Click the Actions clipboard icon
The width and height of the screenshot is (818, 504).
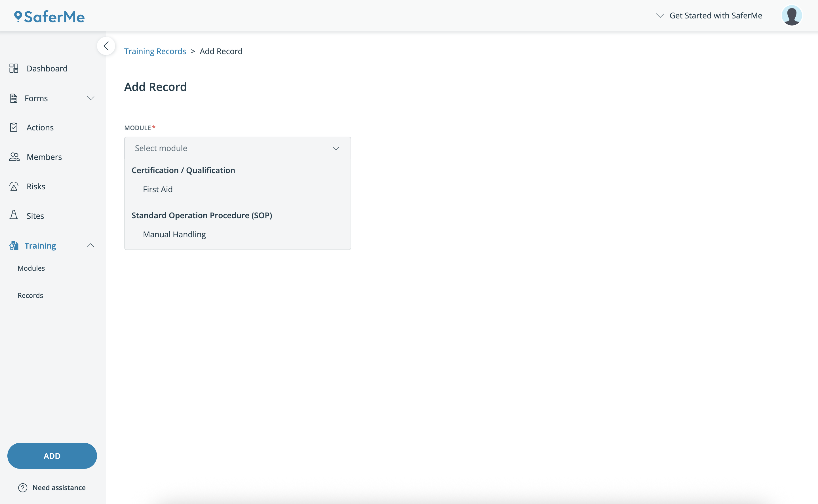click(14, 127)
